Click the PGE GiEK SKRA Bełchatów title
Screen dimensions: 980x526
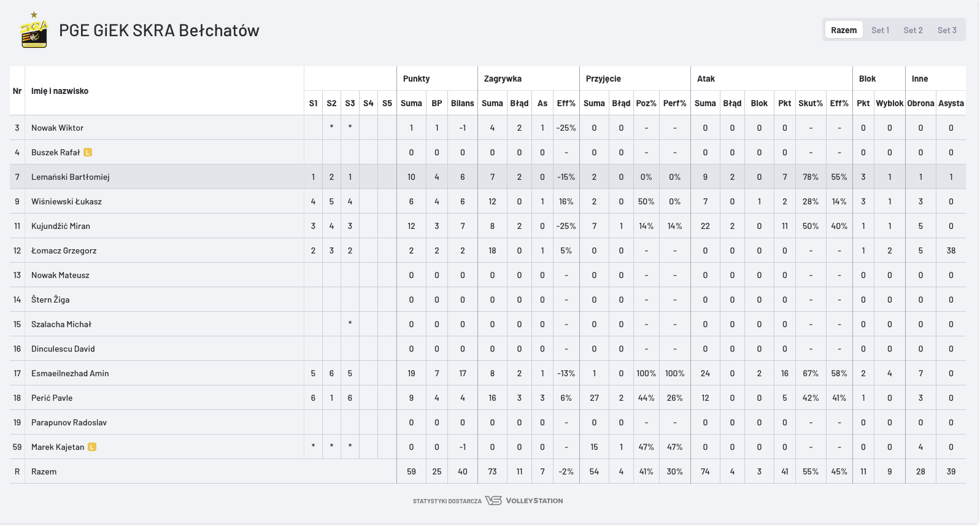(159, 30)
